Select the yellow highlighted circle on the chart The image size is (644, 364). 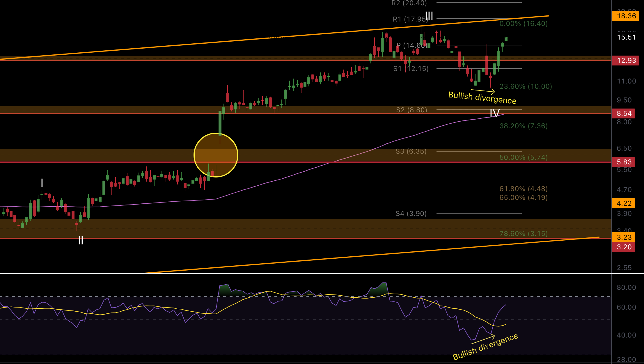(x=216, y=155)
